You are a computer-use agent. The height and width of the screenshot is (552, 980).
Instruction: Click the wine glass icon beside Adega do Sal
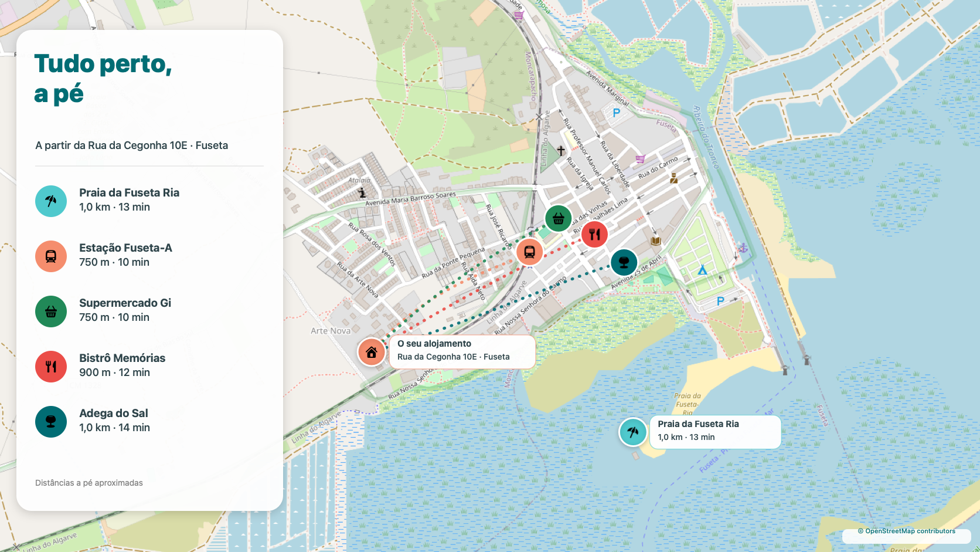click(x=51, y=422)
